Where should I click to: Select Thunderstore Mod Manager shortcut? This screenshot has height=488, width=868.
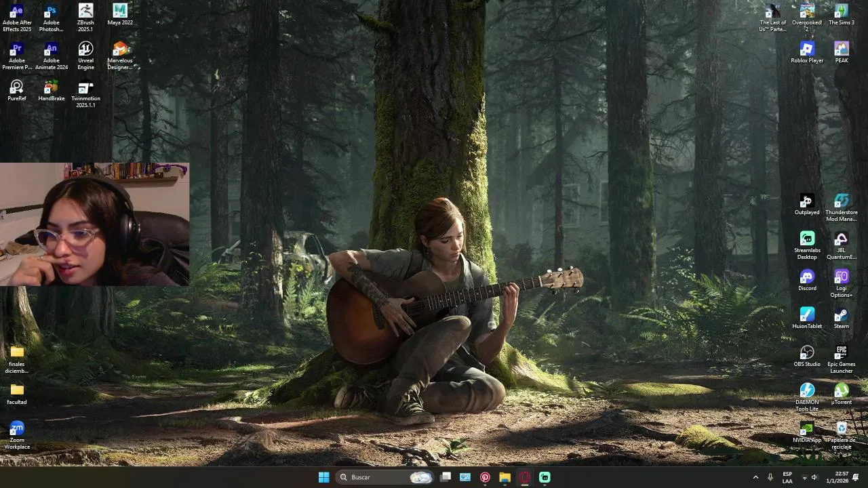pos(842,208)
